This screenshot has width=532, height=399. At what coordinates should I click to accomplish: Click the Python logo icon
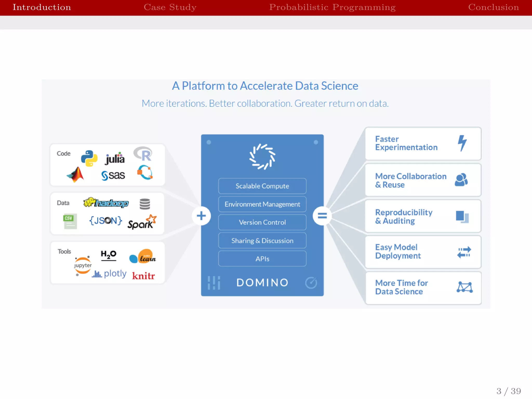[89, 158]
